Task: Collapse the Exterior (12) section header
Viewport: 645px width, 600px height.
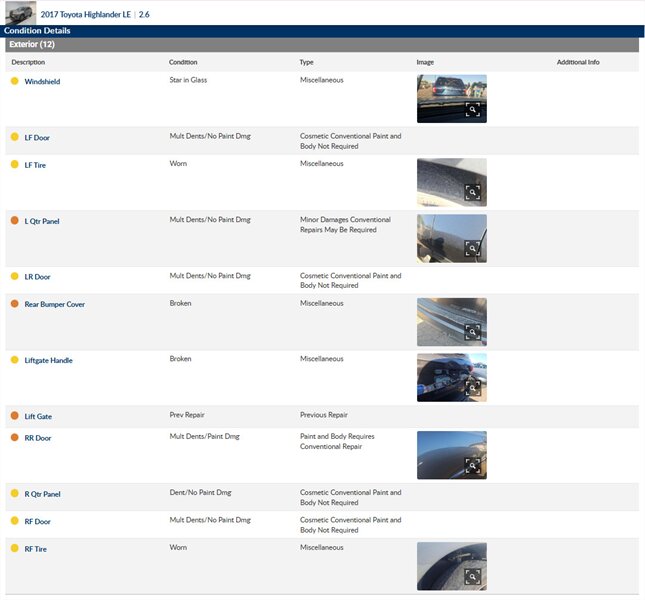Action: [x=32, y=45]
